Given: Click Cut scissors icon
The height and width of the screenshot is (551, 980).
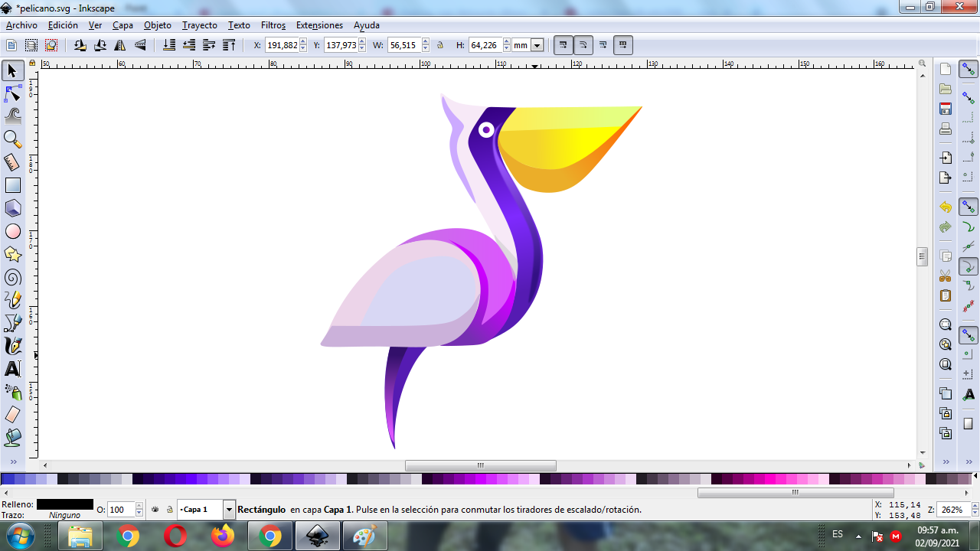Looking at the screenshot, I should click(x=946, y=275).
